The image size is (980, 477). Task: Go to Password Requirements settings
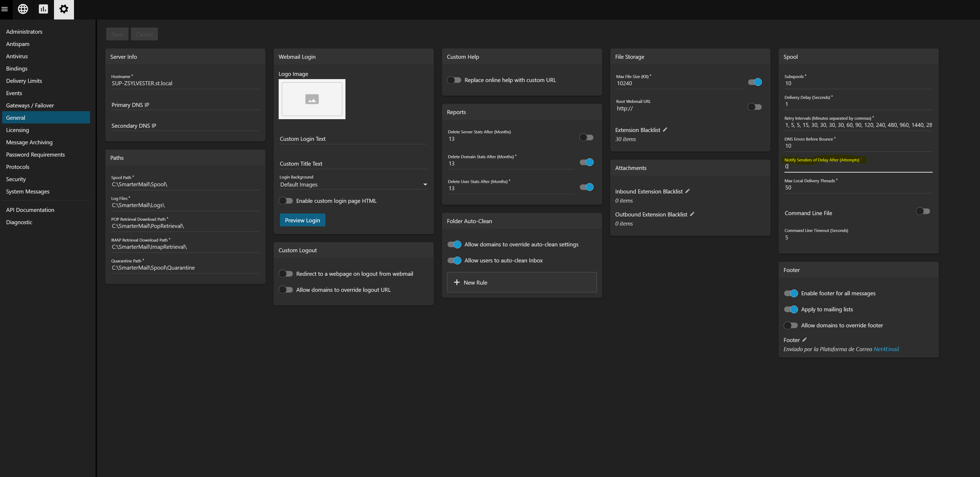coord(35,154)
